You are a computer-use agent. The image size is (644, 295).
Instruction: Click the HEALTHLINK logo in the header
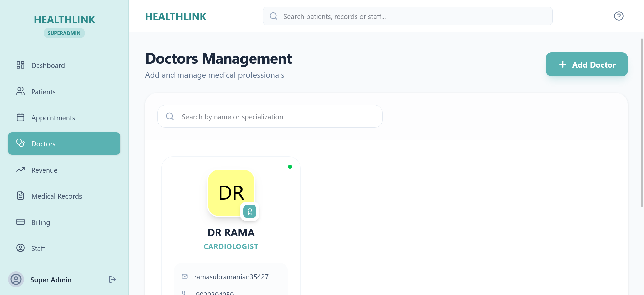click(x=175, y=16)
